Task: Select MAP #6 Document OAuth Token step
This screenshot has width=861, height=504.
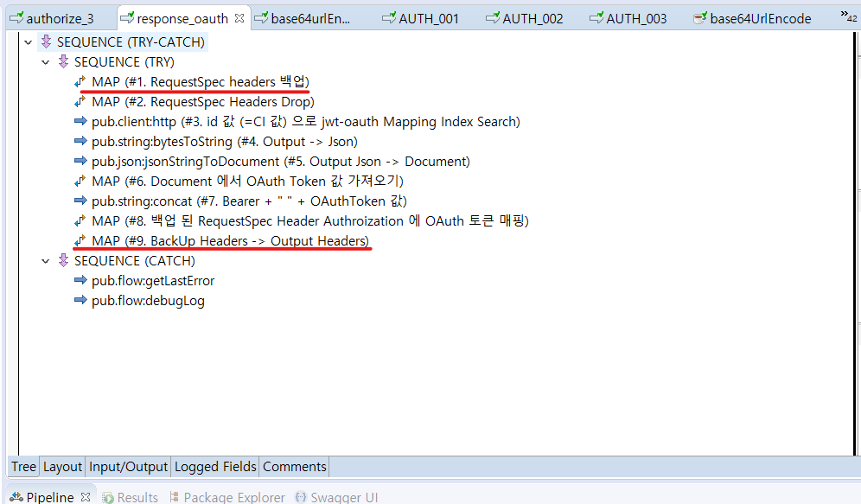Action: (x=247, y=182)
